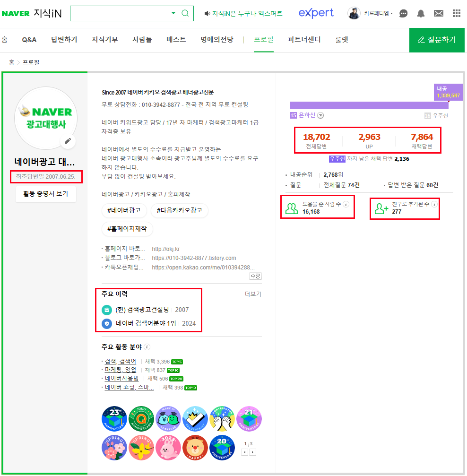467x476 pixels.
Task: Expand 주요 이력 with 더보기
Action: point(253,294)
